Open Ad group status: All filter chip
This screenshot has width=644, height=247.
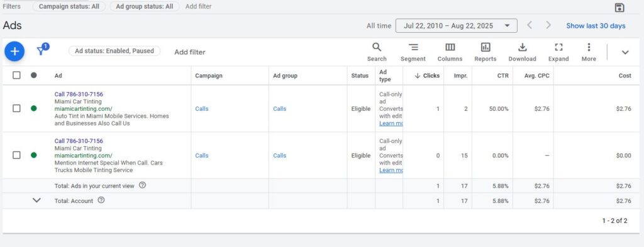coord(145,6)
